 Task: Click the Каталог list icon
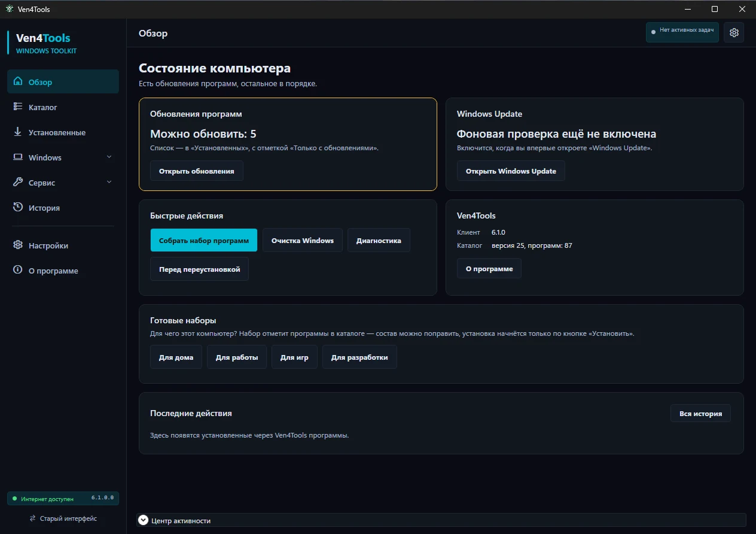[18, 107]
